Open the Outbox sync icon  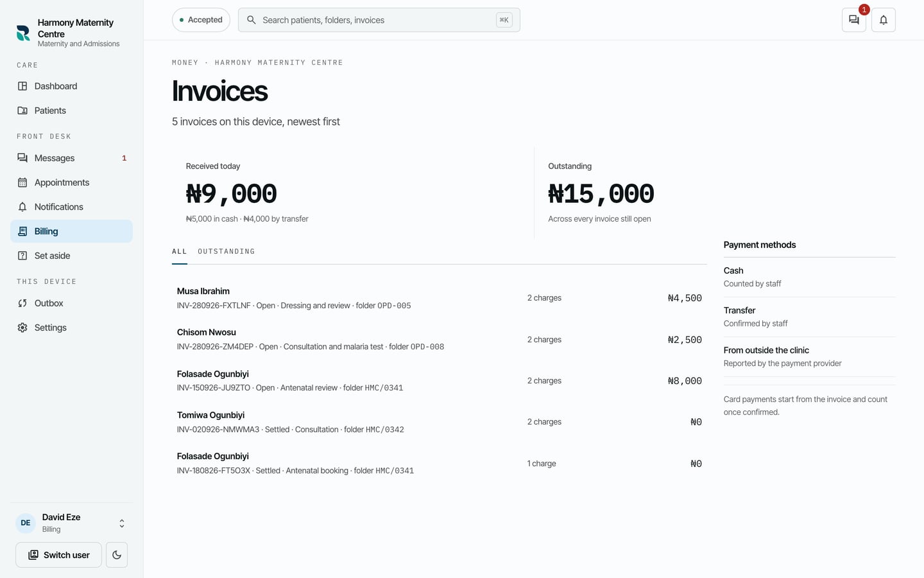[x=22, y=303]
